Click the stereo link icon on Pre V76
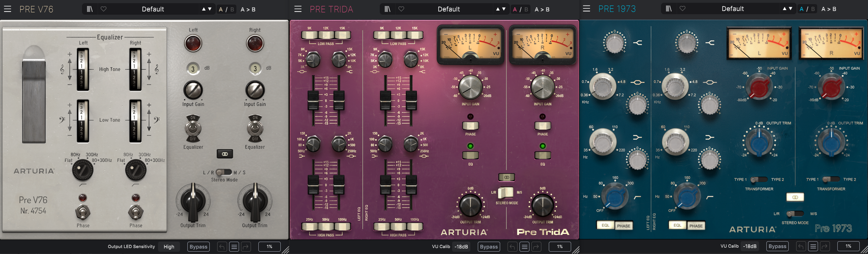This screenshot has height=254, width=868. (224, 154)
